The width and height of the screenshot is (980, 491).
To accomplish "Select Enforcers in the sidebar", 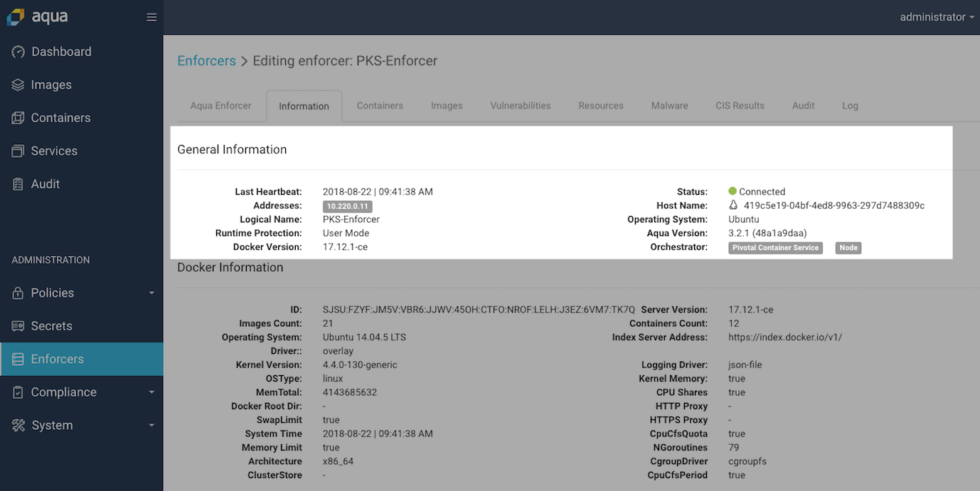I will pos(82,359).
